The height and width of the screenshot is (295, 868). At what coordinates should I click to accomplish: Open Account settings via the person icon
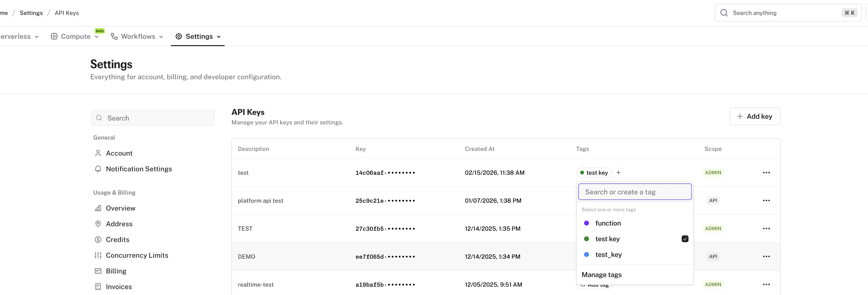click(98, 153)
